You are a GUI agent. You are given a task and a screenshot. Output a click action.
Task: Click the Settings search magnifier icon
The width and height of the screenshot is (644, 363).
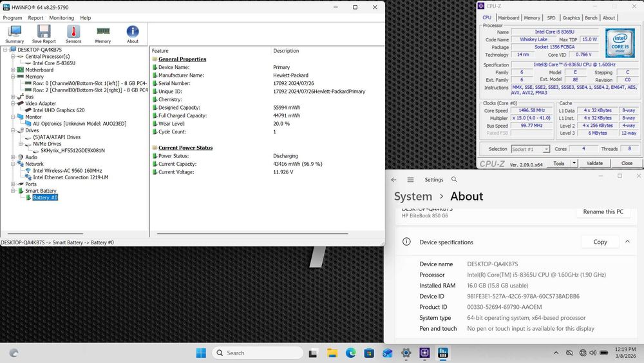(454, 179)
